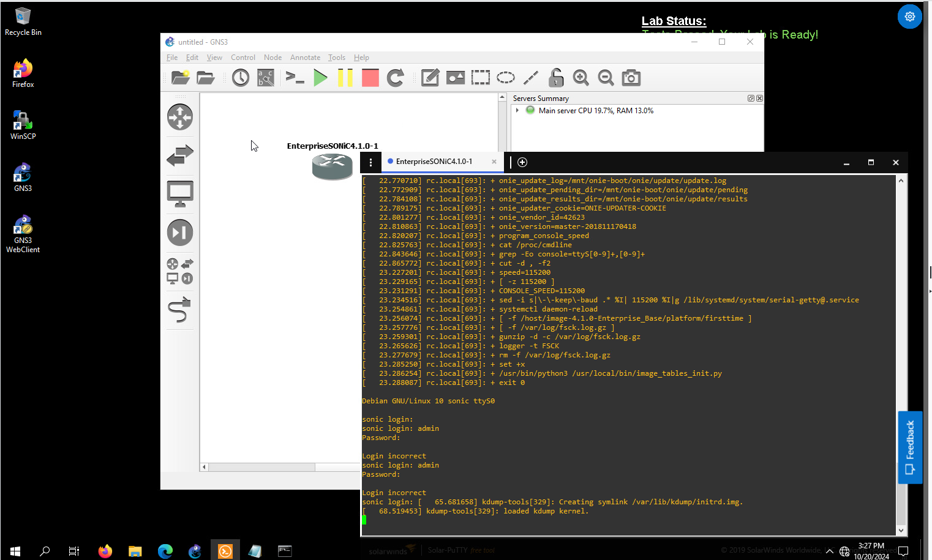Browse switches in the device sidebar
932x560 pixels.
click(180, 155)
